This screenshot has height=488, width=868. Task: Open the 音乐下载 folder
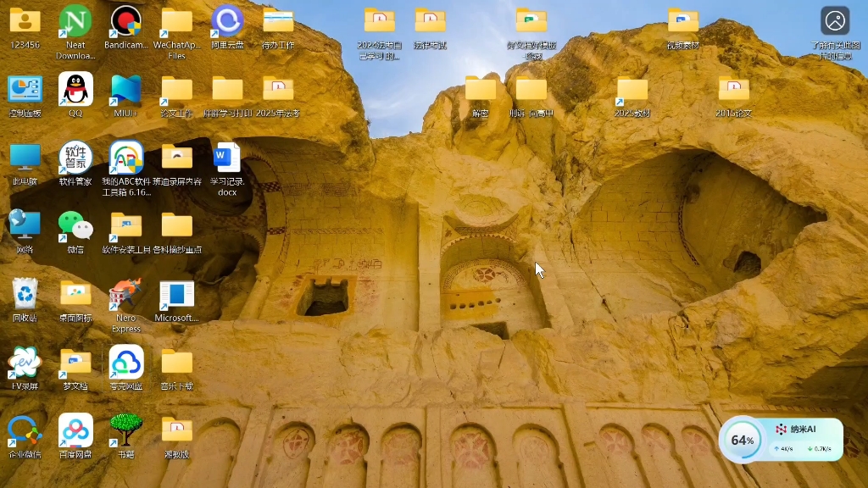(x=176, y=363)
